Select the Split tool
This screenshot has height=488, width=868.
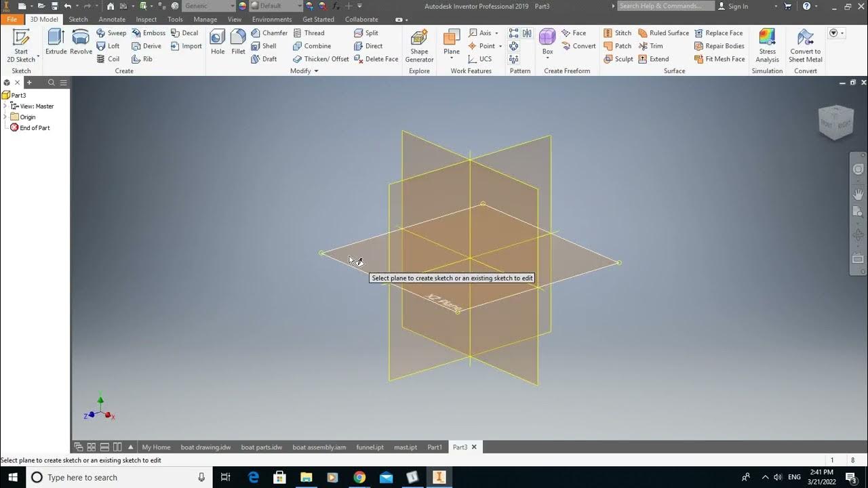click(x=366, y=33)
